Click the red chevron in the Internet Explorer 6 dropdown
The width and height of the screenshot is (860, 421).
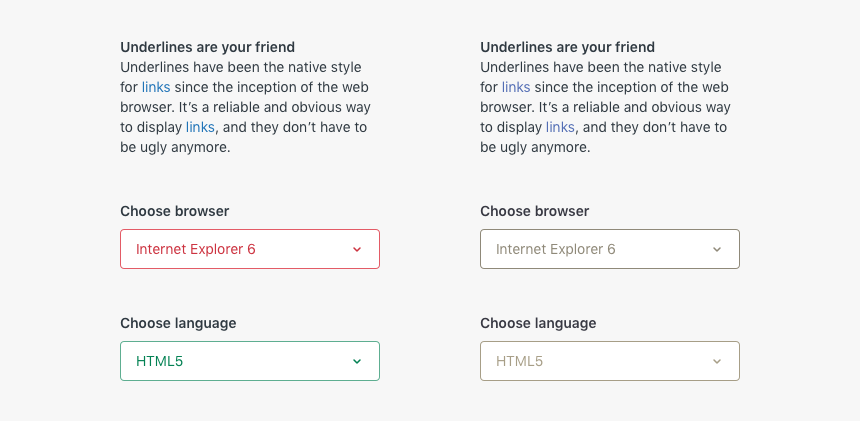pyautogui.click(x=357, y=250)
